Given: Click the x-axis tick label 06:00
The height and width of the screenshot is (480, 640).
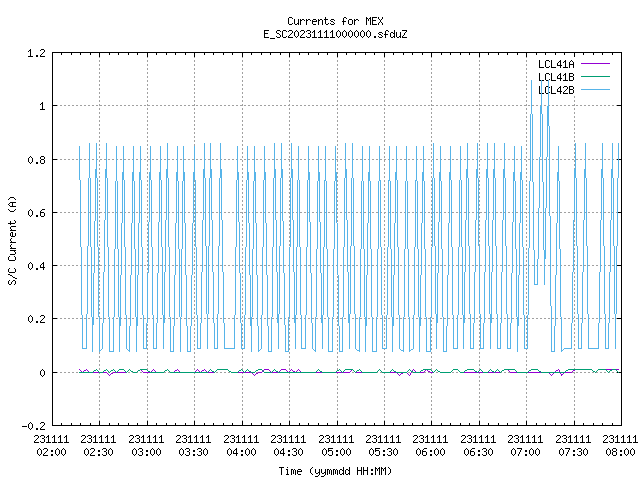Looking at the screenshot, I should (x=431, y=452).
